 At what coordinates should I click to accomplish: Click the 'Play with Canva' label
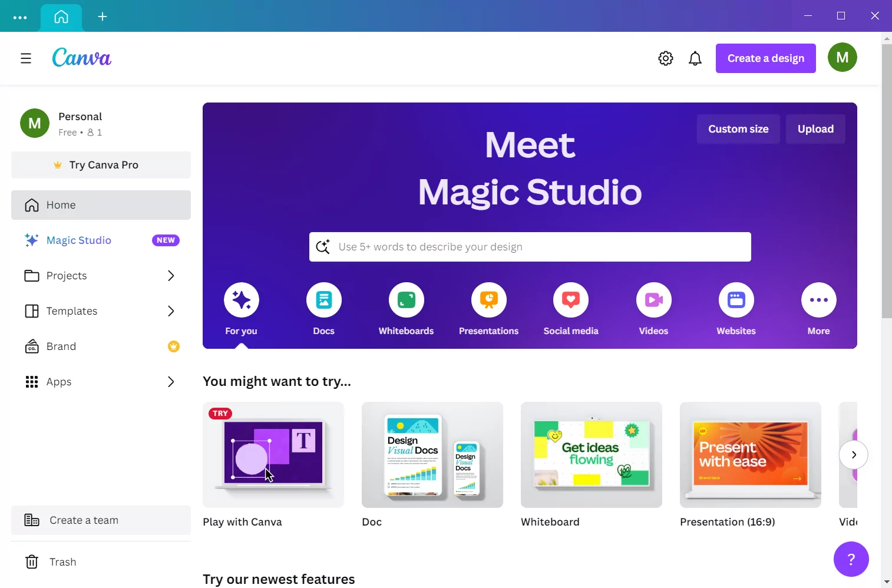[242, 522]
